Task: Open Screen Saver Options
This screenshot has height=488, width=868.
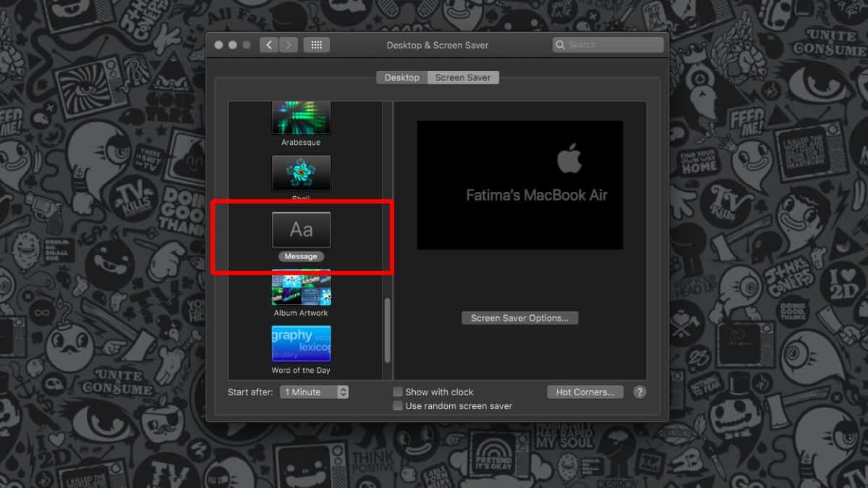Action: [x=519, y=318]
